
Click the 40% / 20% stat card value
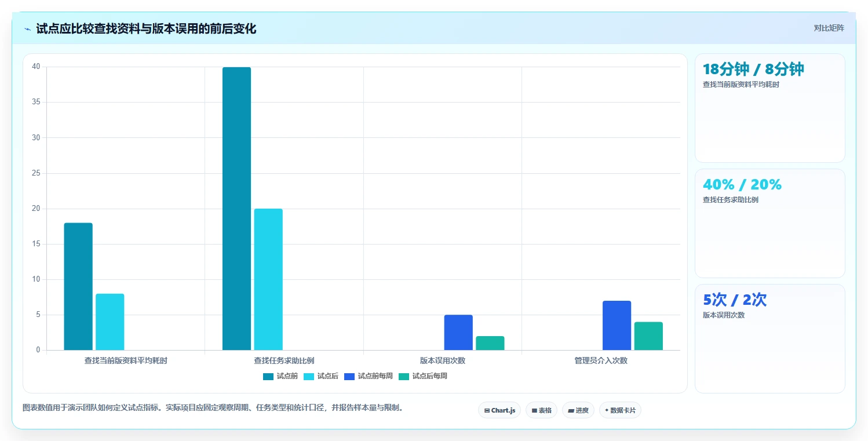(742, 184)
